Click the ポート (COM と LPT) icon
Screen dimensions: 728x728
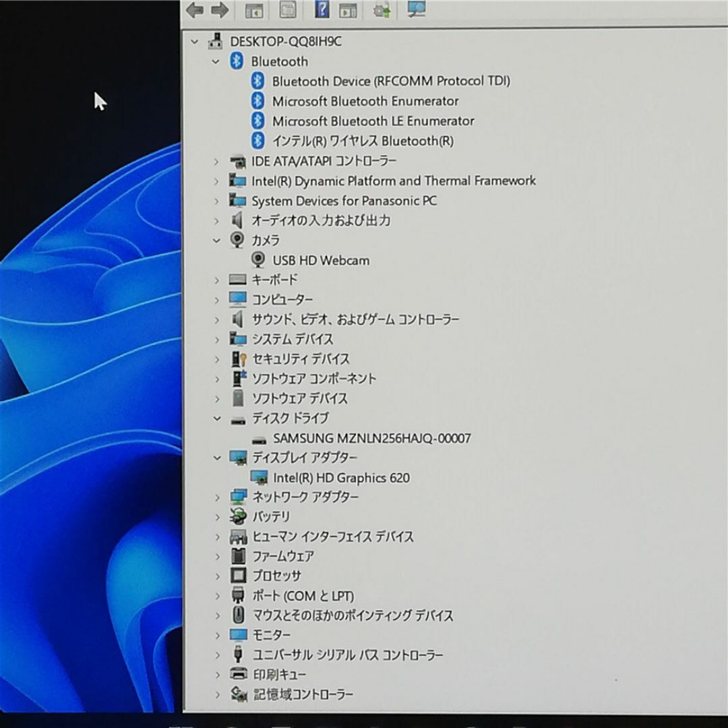click(238, 595)
